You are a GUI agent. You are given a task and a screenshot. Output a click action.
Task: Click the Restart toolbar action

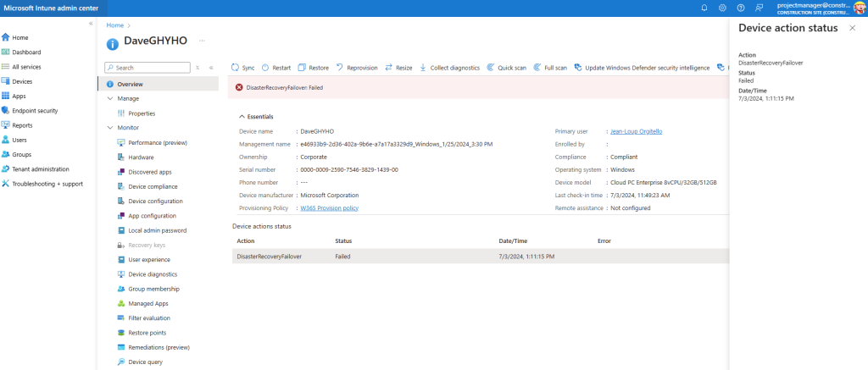click(275, 68)
